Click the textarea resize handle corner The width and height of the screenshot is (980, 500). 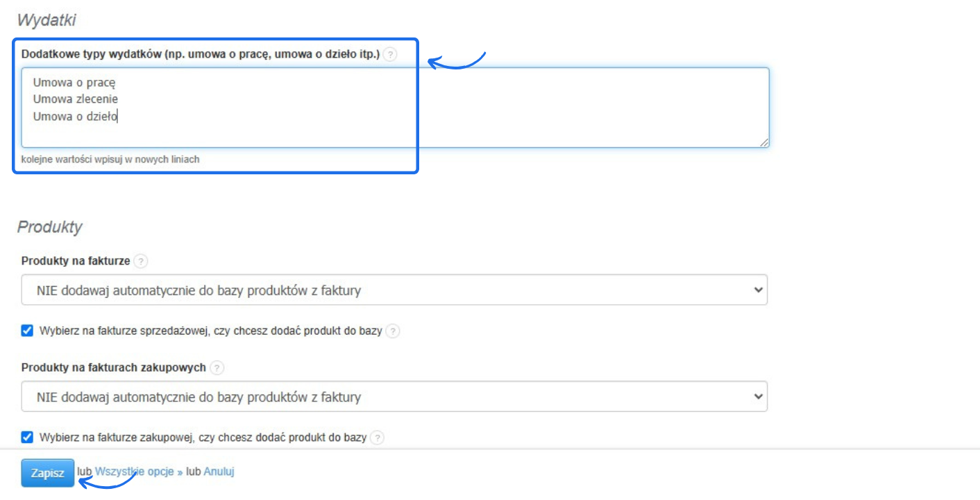tap(764, 142)
